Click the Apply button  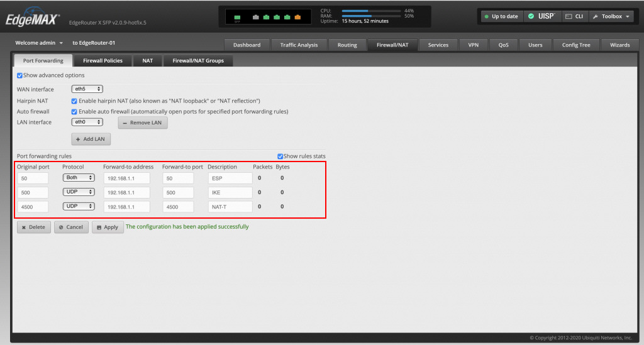pos(108,227)
